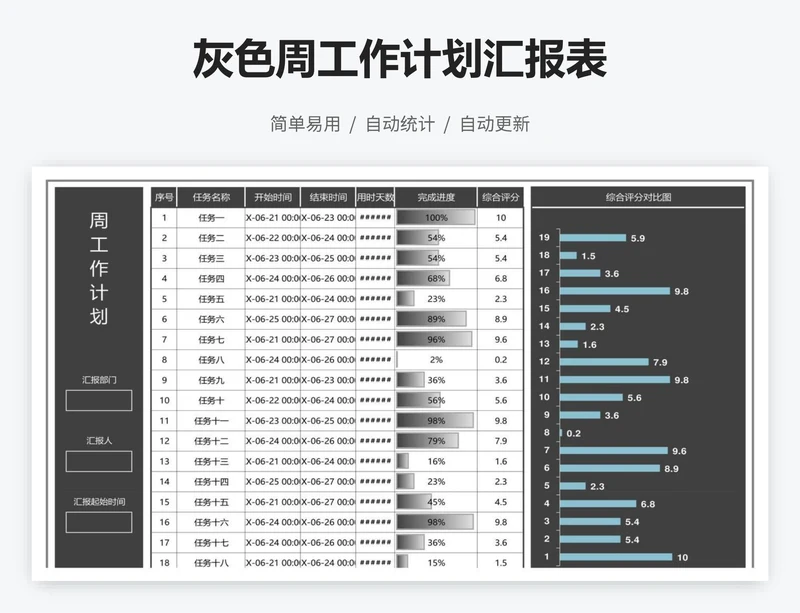
Task: Select cell 任务十七
Action: [211, 543]
